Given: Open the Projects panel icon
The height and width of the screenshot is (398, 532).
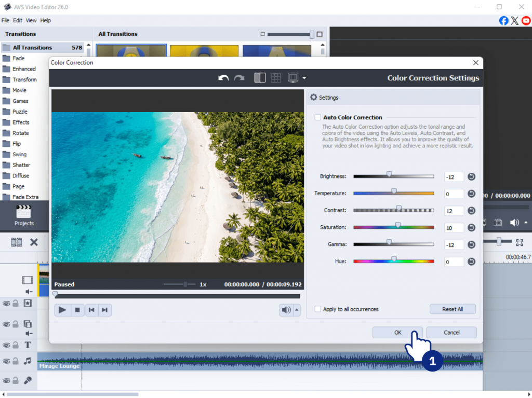Looking at the screenshot, I should pos(24,214).
